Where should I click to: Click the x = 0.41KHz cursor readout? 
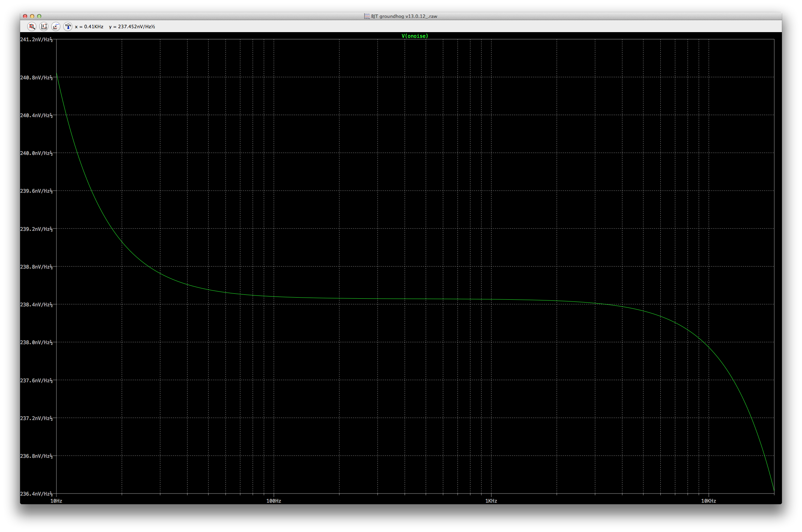point(89,26)
